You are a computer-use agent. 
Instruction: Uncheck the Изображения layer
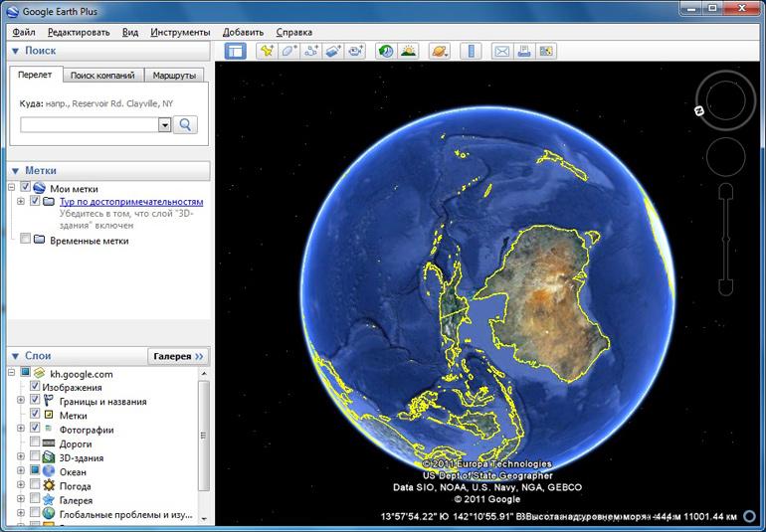[35, 387]
